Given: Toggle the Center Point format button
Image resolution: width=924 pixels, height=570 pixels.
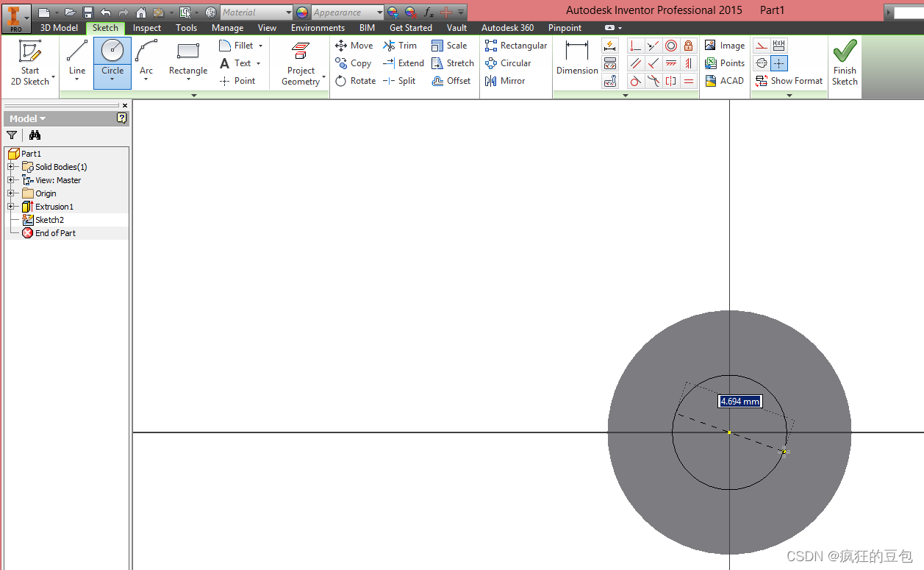Looking at the screenshot, I should coord(779,63).
